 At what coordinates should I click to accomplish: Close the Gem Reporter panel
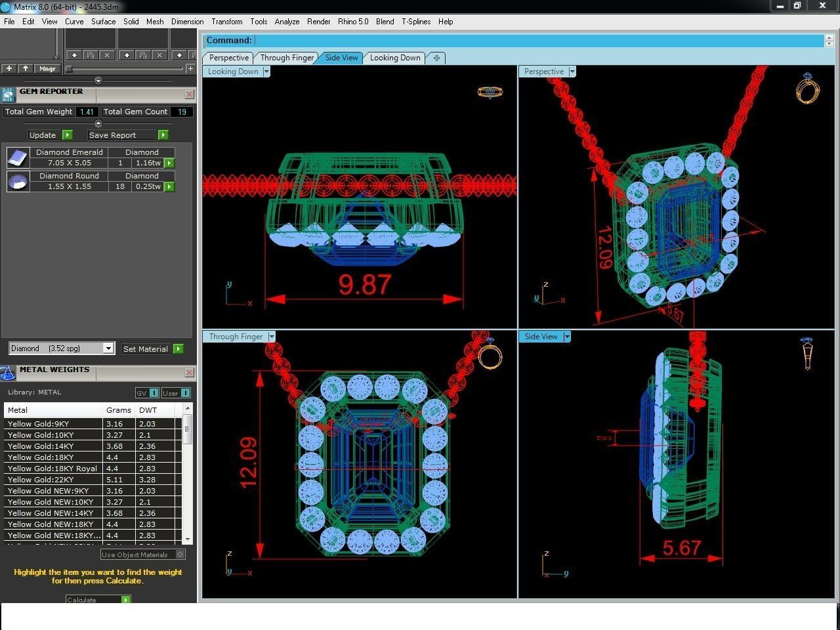[x=189, y=94]
